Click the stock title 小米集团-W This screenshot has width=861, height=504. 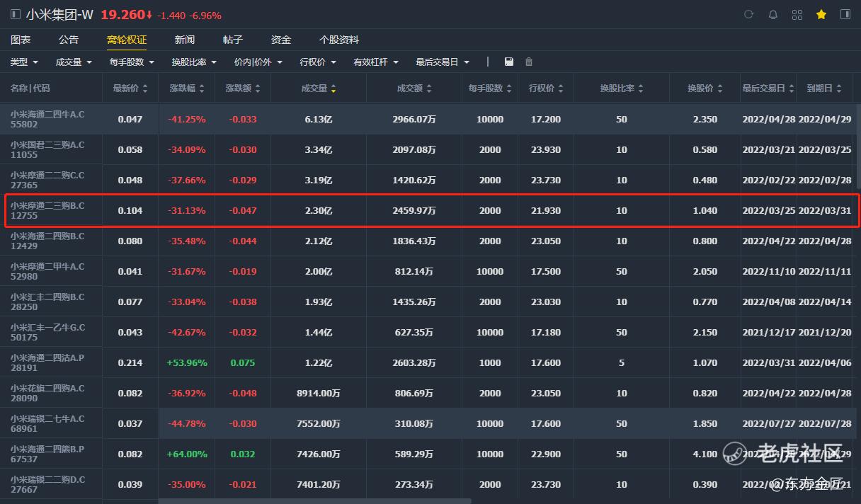click(x=59, y=14)
